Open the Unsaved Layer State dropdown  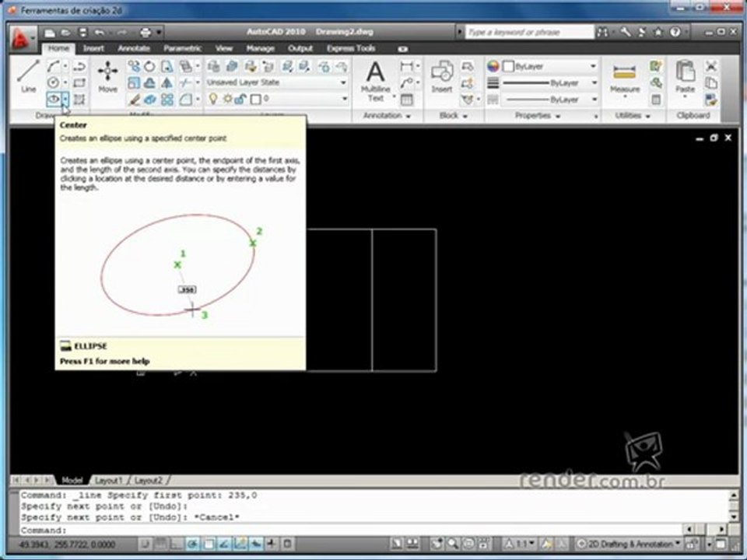[275, 82]
